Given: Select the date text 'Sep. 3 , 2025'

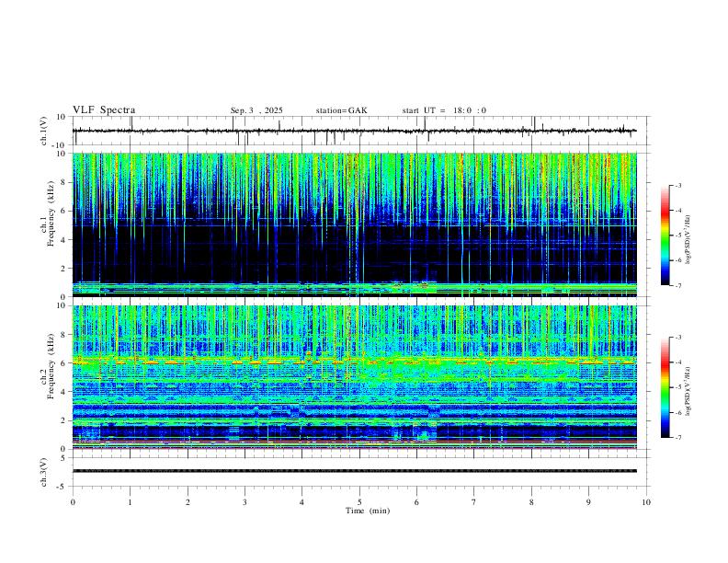Looking at the screenshot, I should 256,110.
